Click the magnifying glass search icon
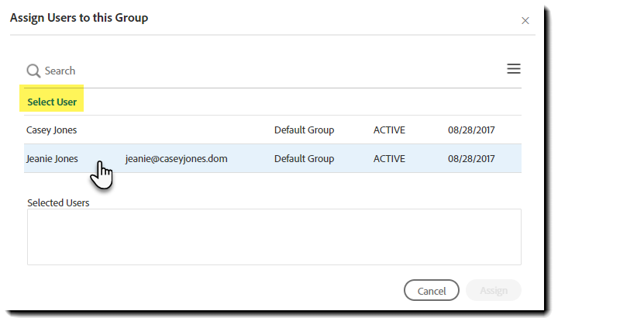644x318 pixels. click(33, 71)
